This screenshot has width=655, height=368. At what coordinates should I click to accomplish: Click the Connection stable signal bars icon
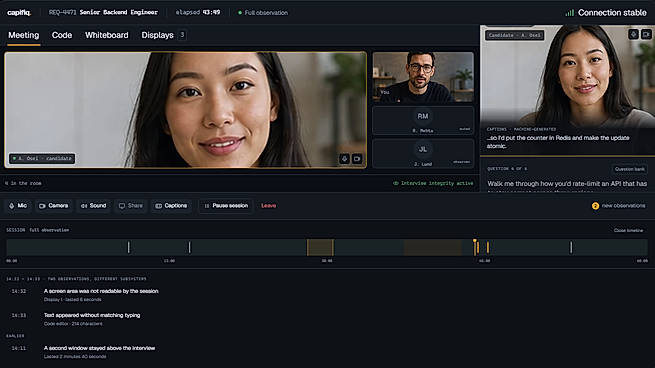point(569,13)
